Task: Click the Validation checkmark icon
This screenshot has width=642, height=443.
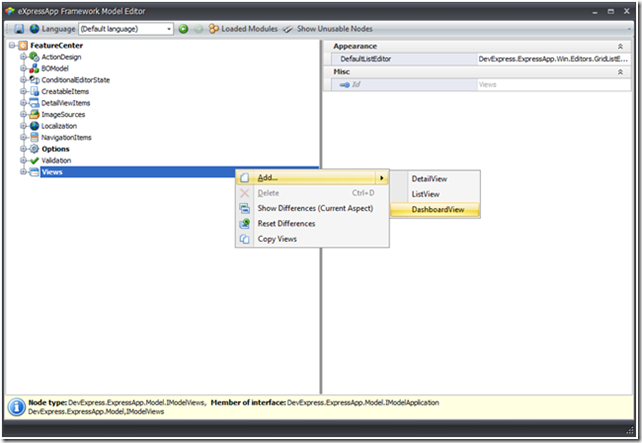Action: tap(34, 160)
